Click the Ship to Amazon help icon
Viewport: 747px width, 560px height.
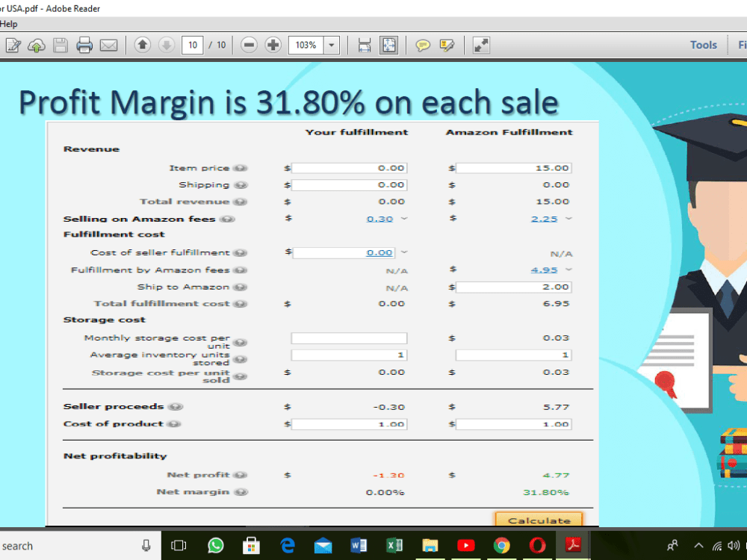point(241,287)
